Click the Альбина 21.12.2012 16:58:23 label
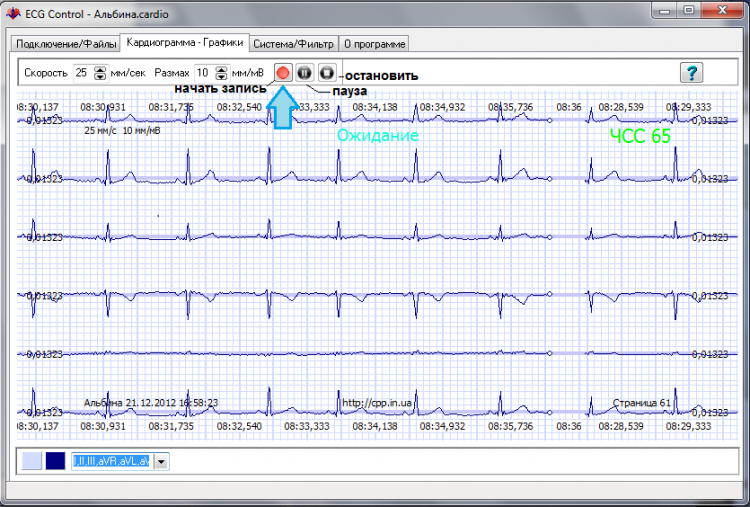The width and height of the screenshot is (750, 507). 151,403
